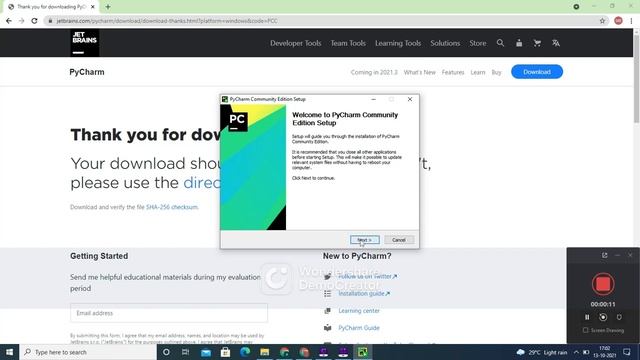
Task: Pause the screen recording
Action: coord(587,317)
